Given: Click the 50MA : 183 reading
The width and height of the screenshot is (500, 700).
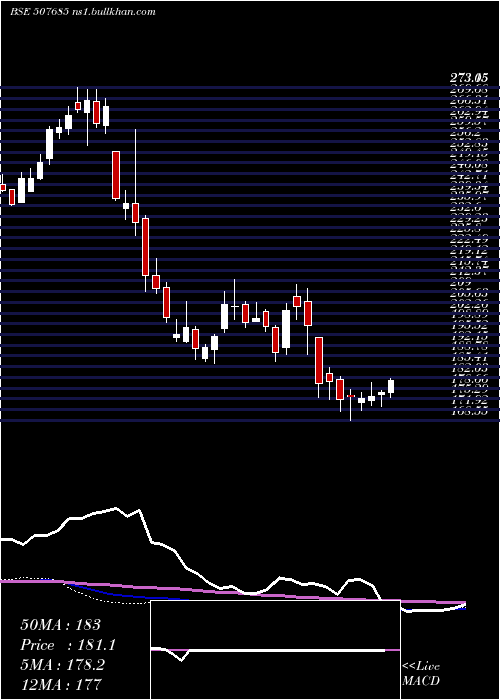Looking at the screenshot, I should (x=61, y=625).
